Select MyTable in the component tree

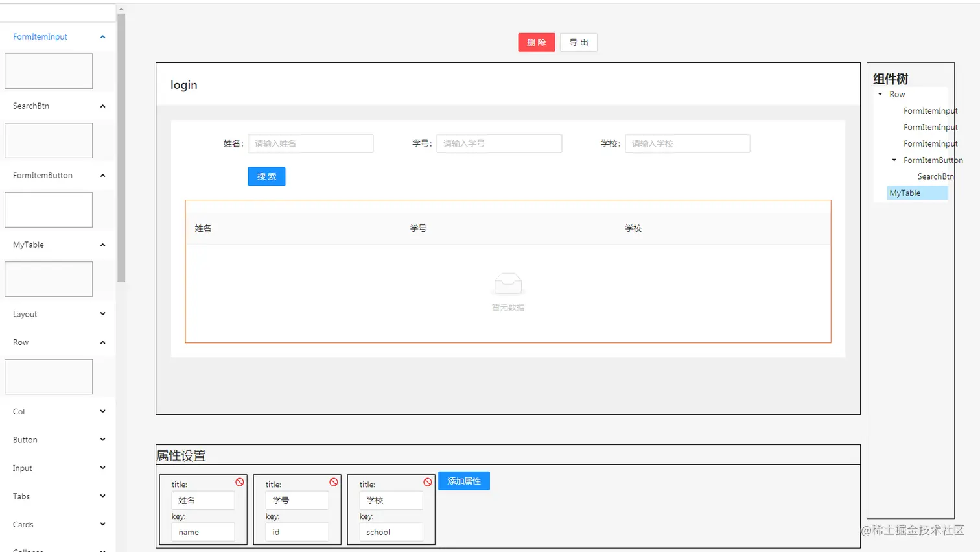click(917, 193)
